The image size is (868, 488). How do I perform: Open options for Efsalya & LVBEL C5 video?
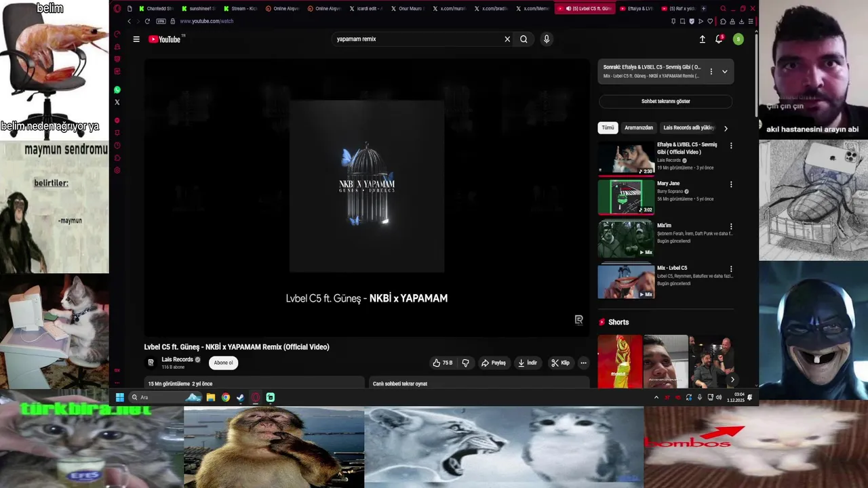point(731,146)
